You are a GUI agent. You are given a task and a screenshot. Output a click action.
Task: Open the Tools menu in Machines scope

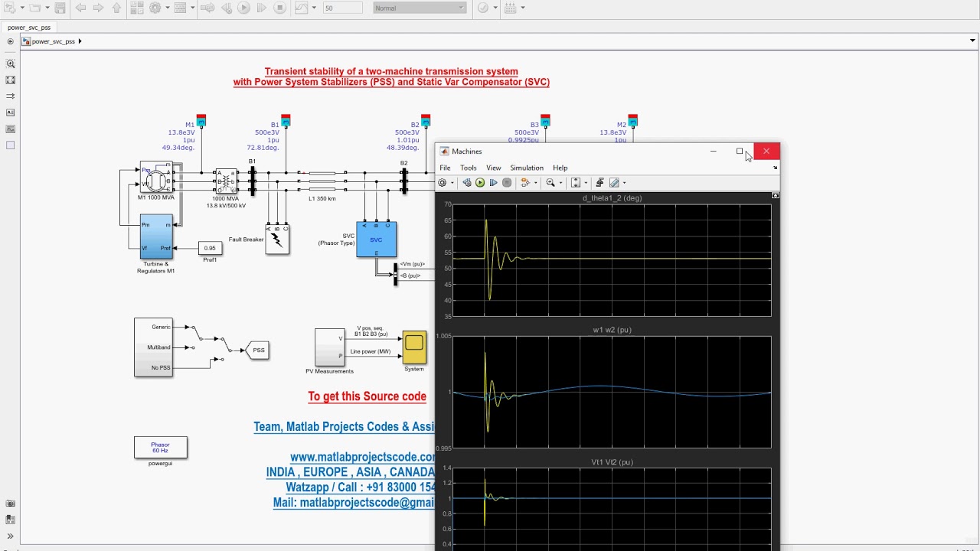(468, 168)
